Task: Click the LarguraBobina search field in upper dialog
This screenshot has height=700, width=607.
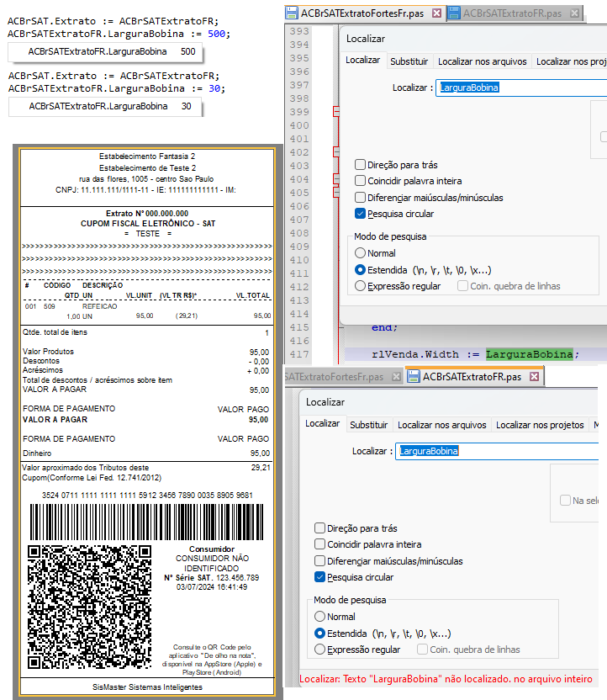Action: (521, 87)
